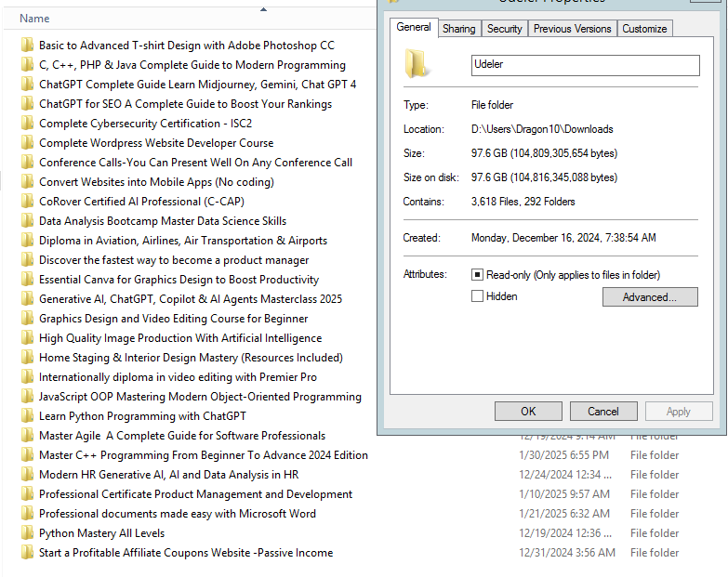Click the Created date Monday, December 16, 2024
Screen dimensions: 728x577
tap(563, 238)
